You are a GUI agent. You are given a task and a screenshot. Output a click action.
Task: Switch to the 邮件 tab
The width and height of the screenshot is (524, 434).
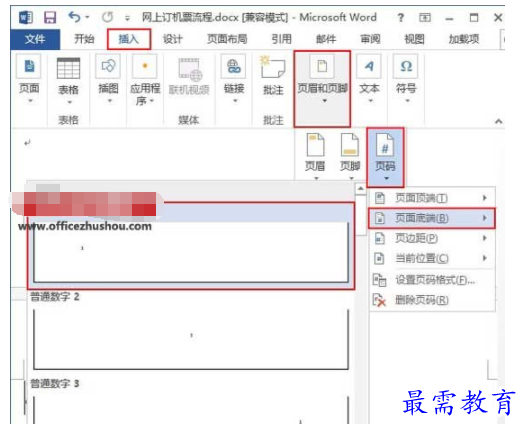326,39
